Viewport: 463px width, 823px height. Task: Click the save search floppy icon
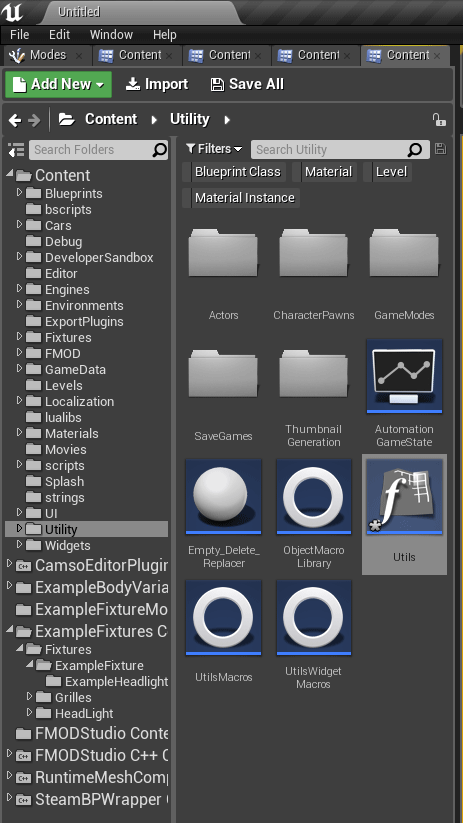point(440,149)
